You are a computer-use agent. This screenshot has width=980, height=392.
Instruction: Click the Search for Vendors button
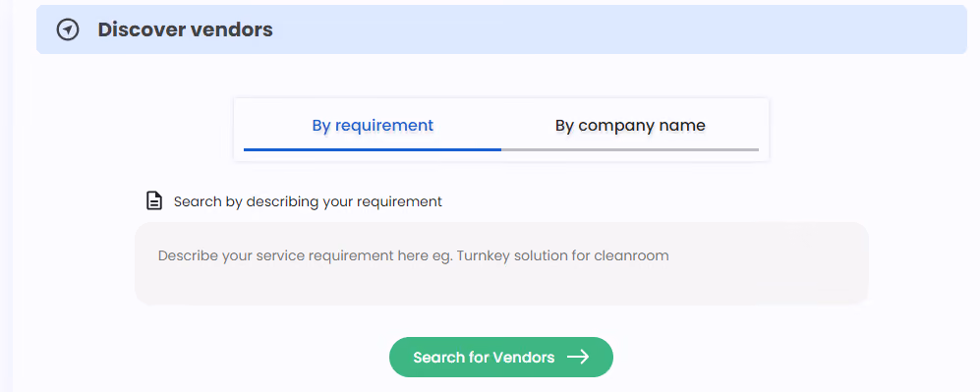pos(501,357)
